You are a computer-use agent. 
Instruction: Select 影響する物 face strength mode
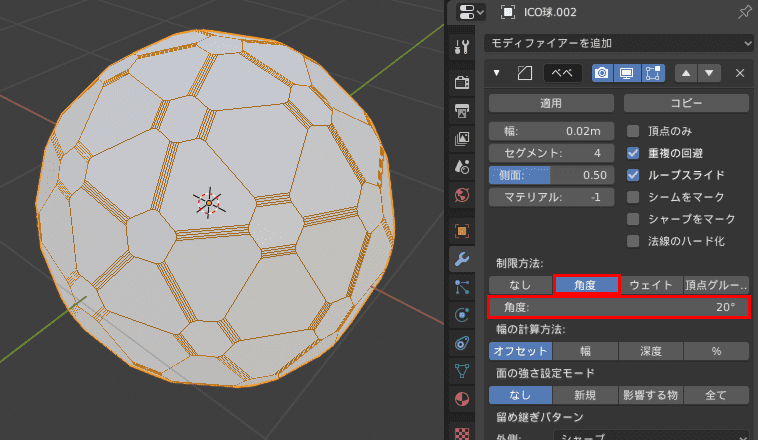pyautogui.click(x=651, y=395)
